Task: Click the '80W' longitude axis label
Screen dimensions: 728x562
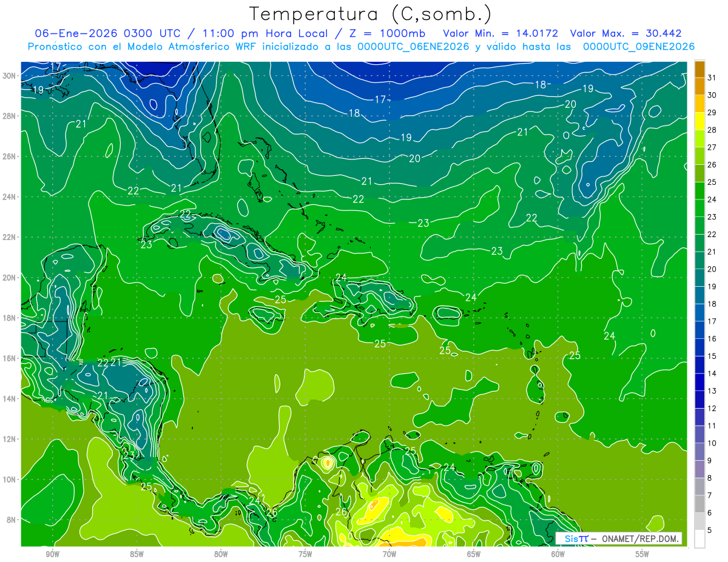Action: point(221,554)
